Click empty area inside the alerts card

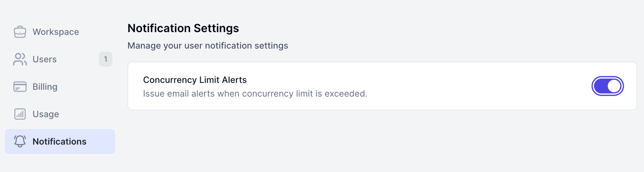click(x=470, y=86)
